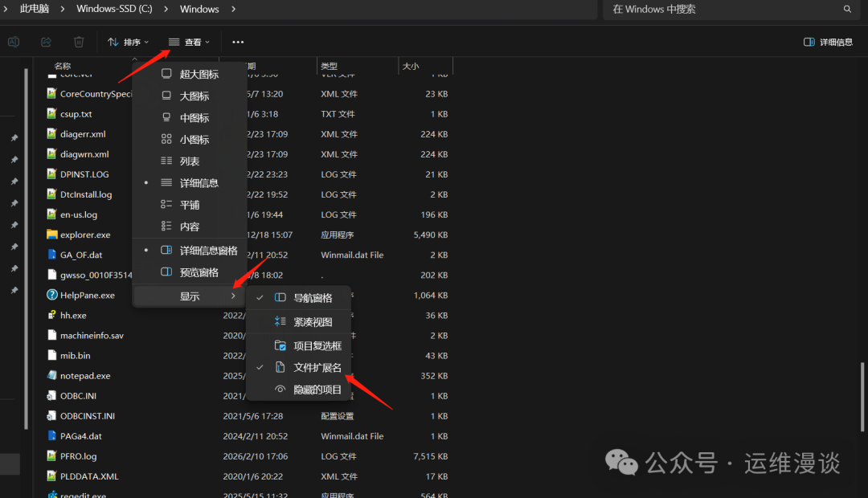Select 中图标 view option
868x498 pixels.
(x=190, y=118)
